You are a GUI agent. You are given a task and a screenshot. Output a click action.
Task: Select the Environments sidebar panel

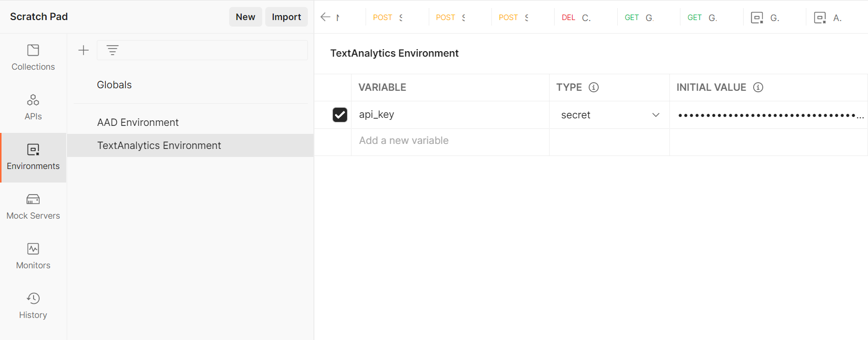(33, 157)
